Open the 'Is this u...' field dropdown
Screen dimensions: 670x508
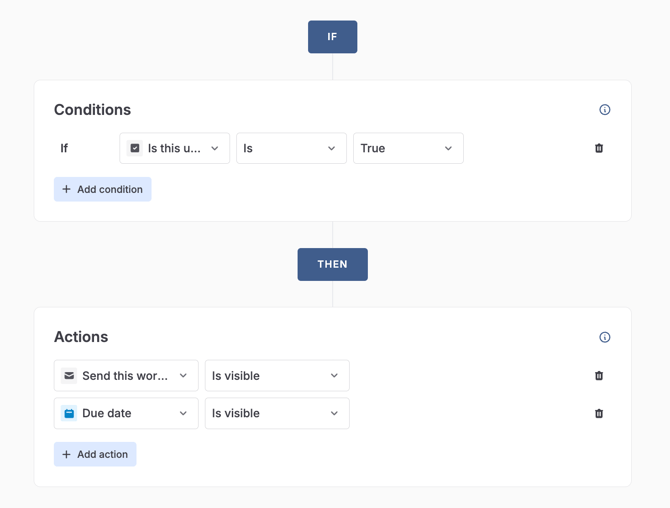click(x=174, y=148)
